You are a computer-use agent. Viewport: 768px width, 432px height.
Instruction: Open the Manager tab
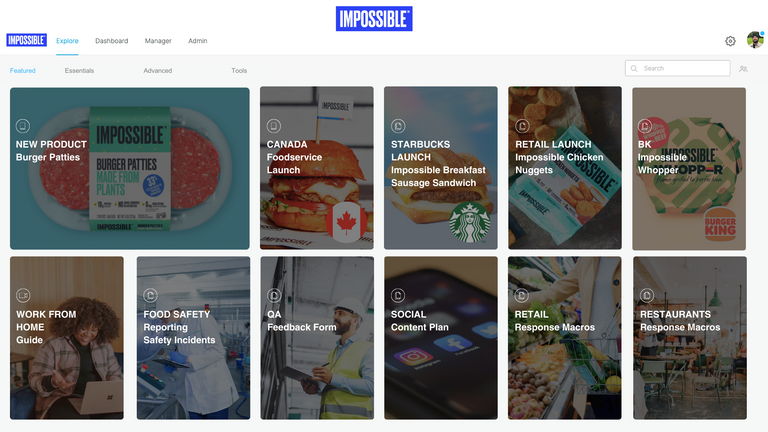[158, 41]
